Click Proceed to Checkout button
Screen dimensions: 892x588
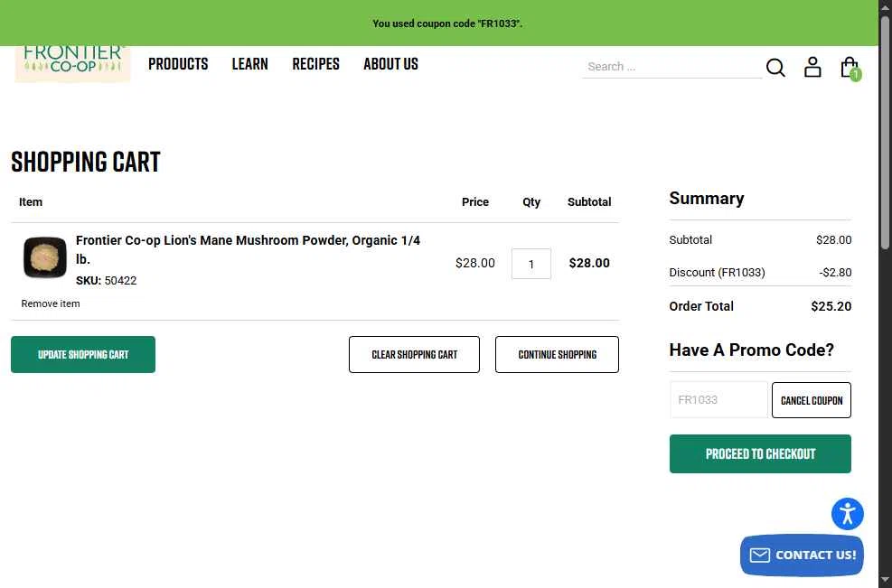click(760, 453)
